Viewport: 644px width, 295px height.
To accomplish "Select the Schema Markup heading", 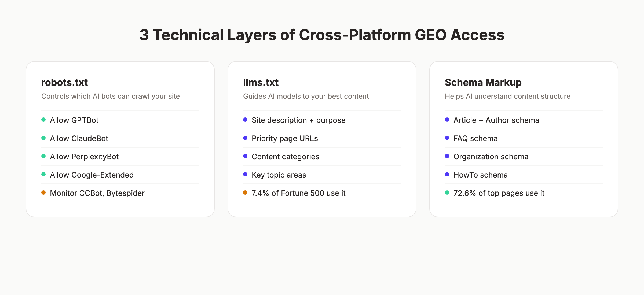I will [483, 83].
